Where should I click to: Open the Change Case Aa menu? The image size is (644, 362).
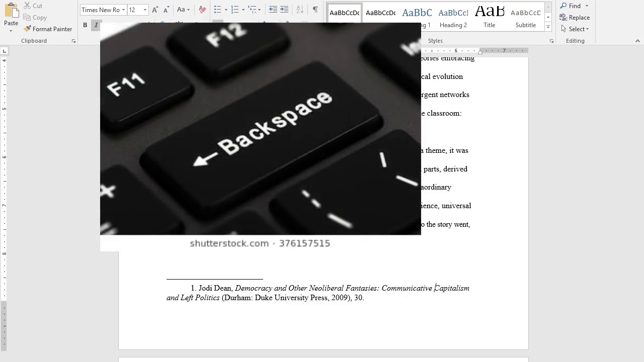coord(183,10)
